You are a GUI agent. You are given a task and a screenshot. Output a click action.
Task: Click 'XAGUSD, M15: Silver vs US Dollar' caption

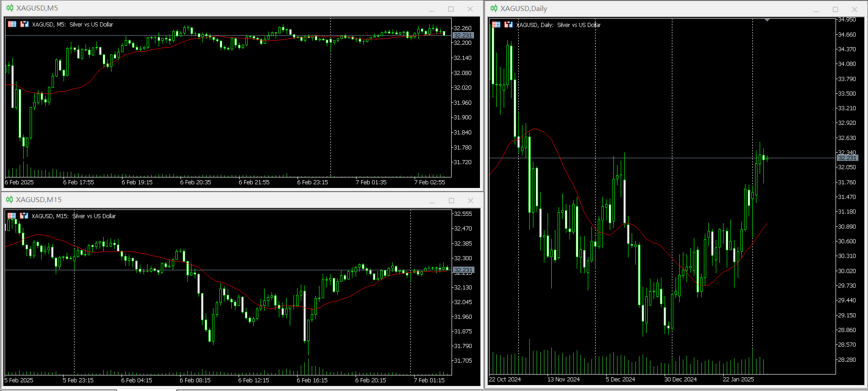[x=74, y=216]
